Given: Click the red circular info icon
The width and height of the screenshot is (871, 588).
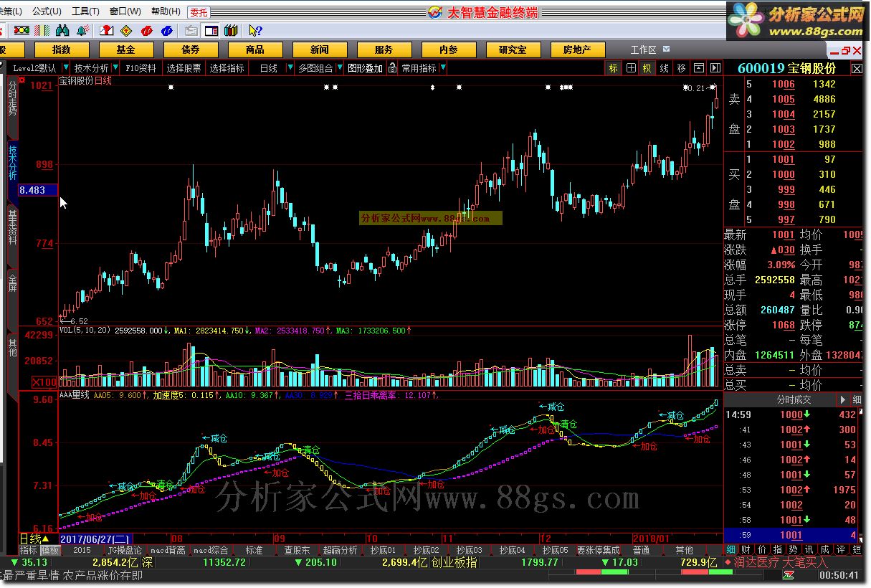Looking at the screenshot, I should click(146, 31).
